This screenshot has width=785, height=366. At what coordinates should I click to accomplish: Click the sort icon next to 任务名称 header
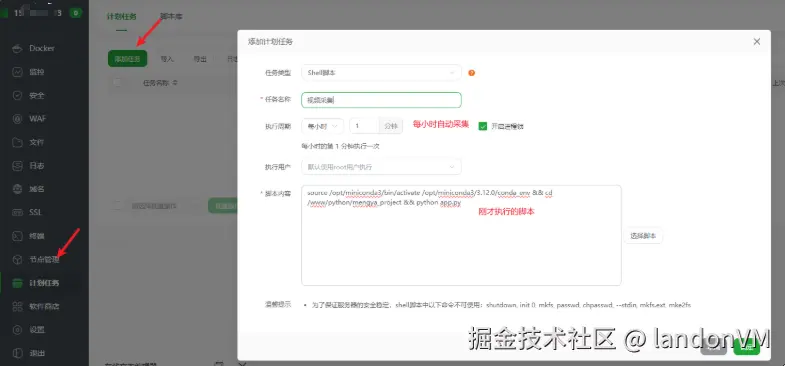tap(175, 83)
